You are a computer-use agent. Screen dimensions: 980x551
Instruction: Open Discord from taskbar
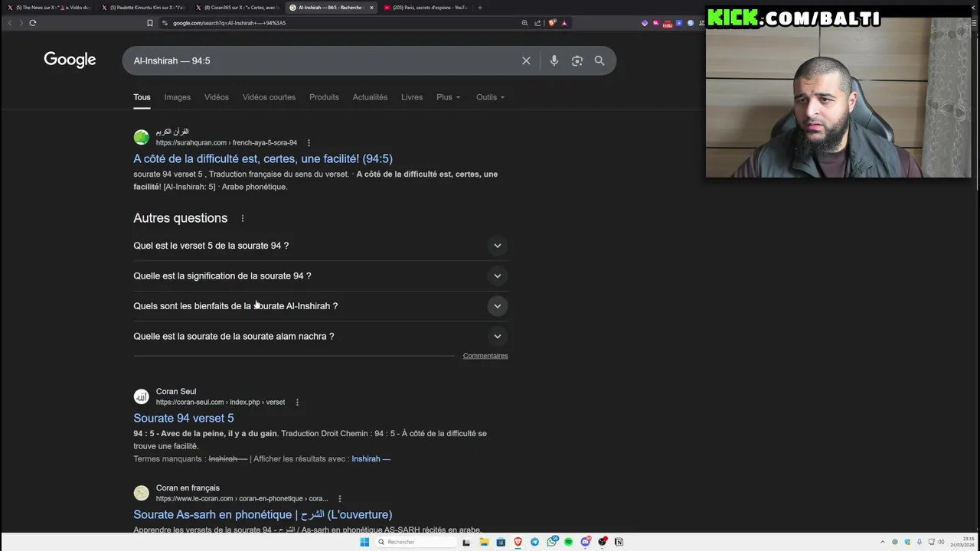(586, 542)
